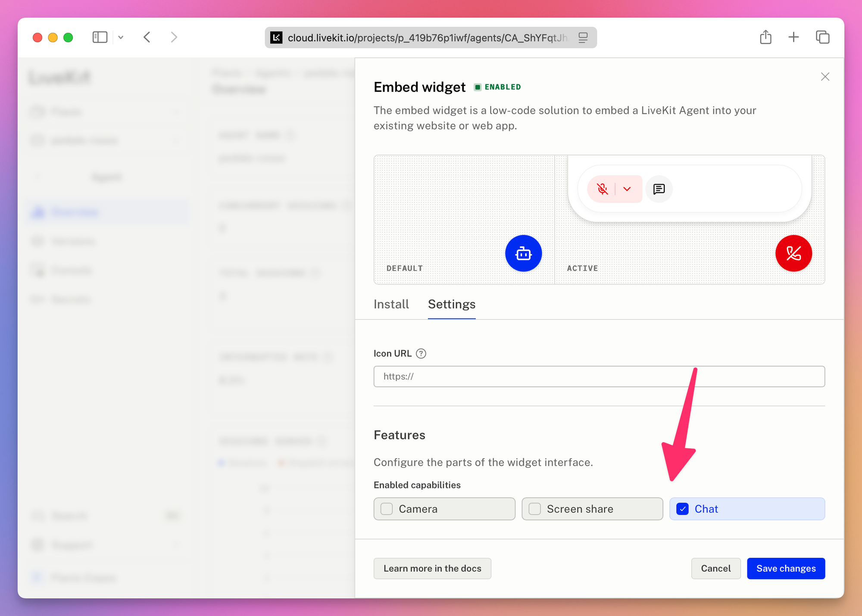862x616 pixels.
Task: Enable the Screen share capability checkbox
Action: (x=535, y=509)
